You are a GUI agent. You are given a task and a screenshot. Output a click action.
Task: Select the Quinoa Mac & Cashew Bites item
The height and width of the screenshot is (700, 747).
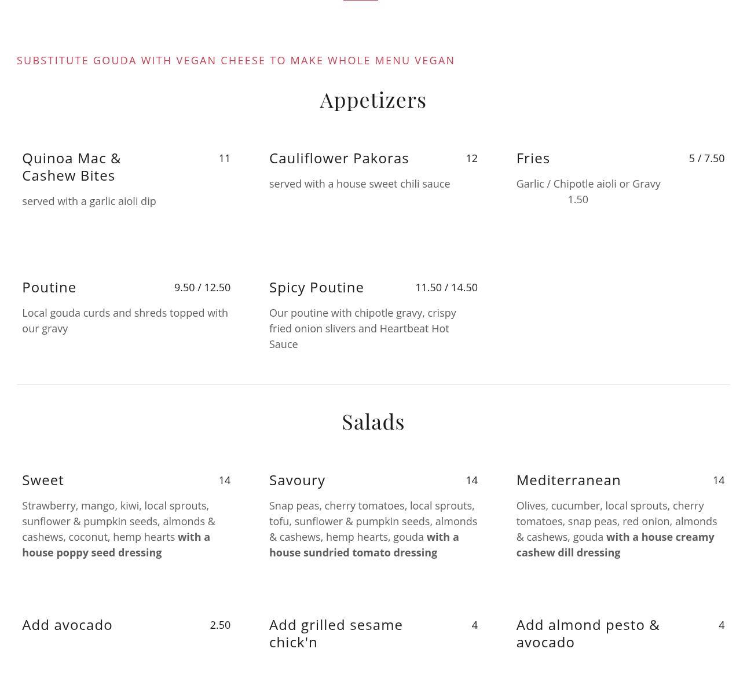tap(72, 167)
